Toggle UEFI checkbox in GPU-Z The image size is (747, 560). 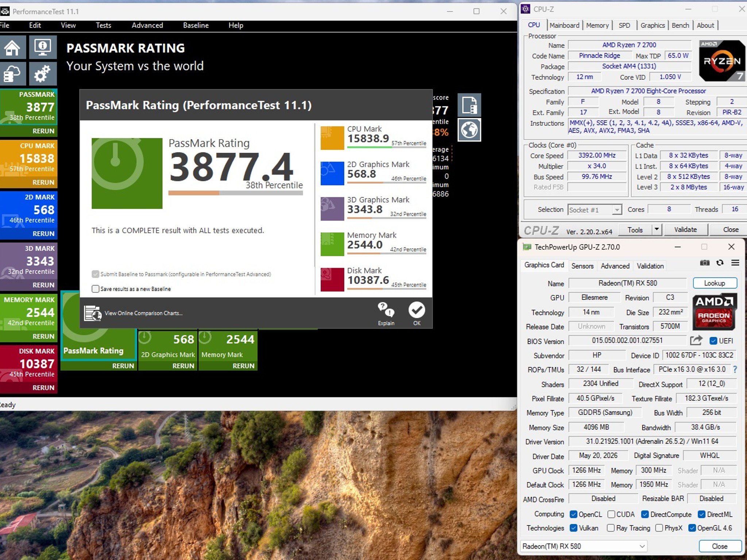click(x=713, y=341)
